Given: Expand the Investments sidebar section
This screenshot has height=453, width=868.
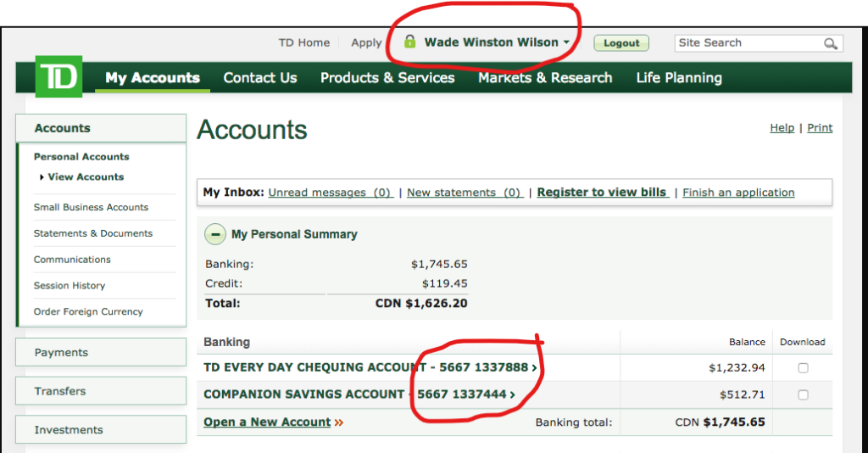Looking at the screenshot, I should 101,430.
